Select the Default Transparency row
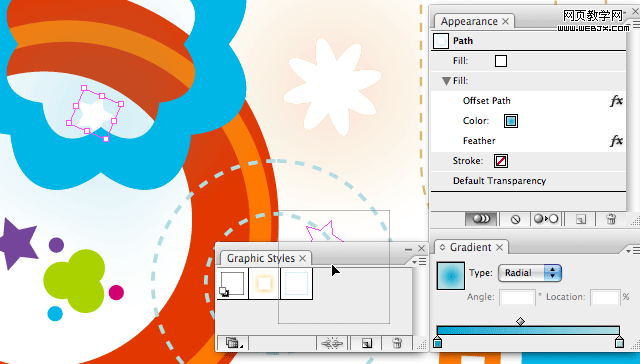 click(528, 181)
